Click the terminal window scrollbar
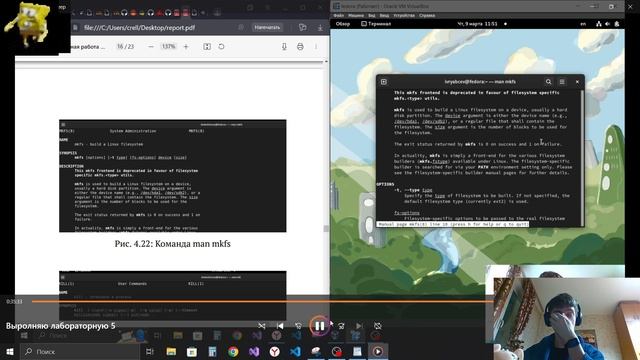The width and height of the screenshot is (640, 360). point(582,157)
